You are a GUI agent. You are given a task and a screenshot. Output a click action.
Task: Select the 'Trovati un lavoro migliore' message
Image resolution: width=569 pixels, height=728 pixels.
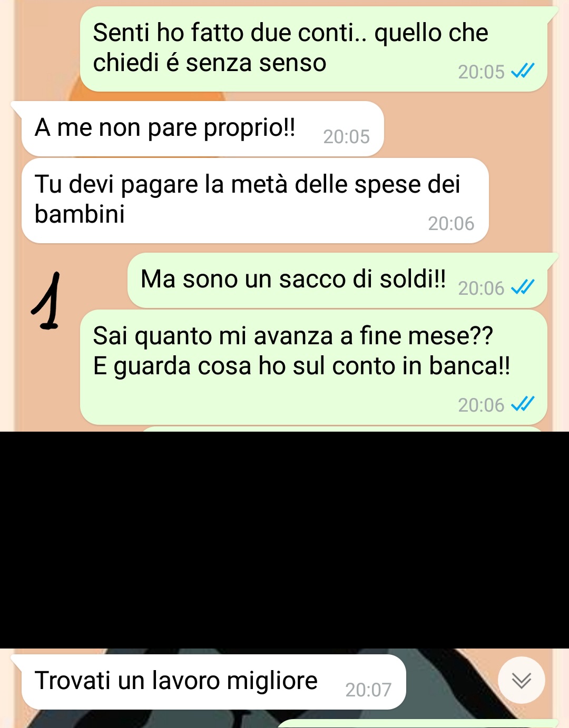(x=213, y=682)
